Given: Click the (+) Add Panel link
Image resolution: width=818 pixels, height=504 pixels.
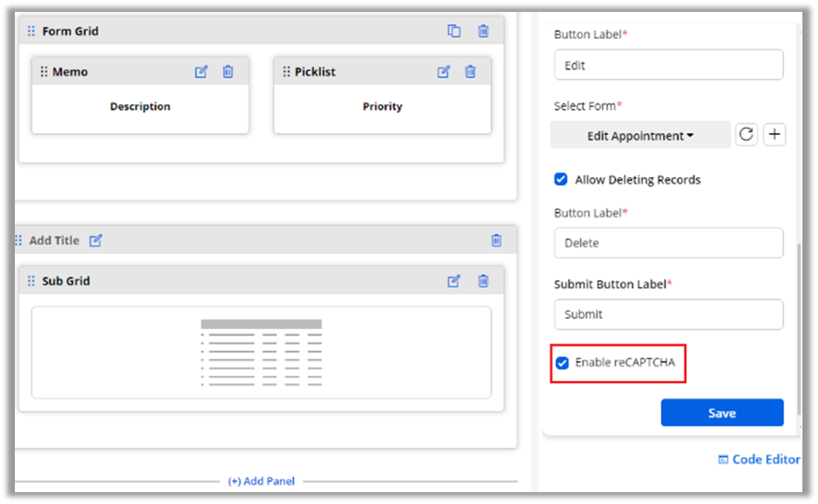Looking at the screenshot, I should pyautogui.click(x=261, y=481).
